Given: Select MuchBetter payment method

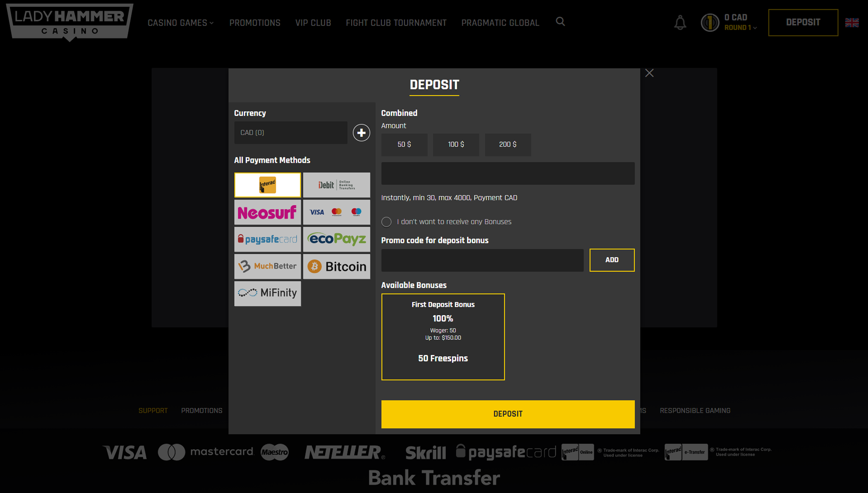Looking at the screenshot, I should point(267,266).
